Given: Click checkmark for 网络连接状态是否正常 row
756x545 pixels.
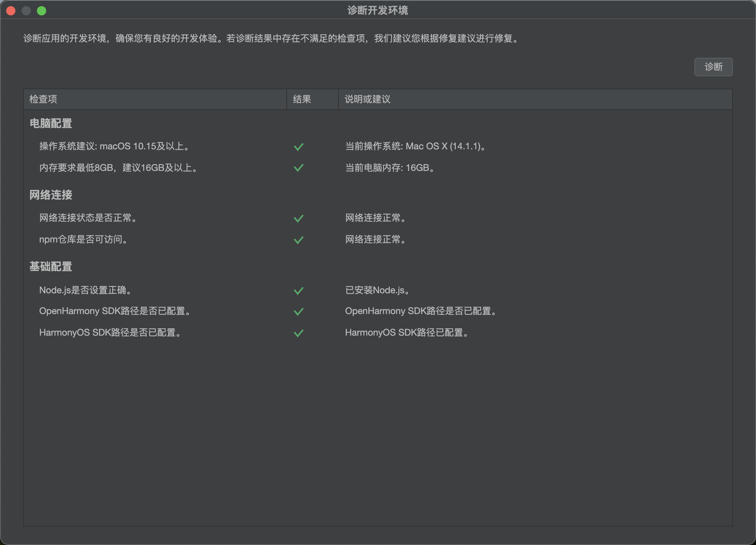Looking at the screenshot, I should (299, 218).
